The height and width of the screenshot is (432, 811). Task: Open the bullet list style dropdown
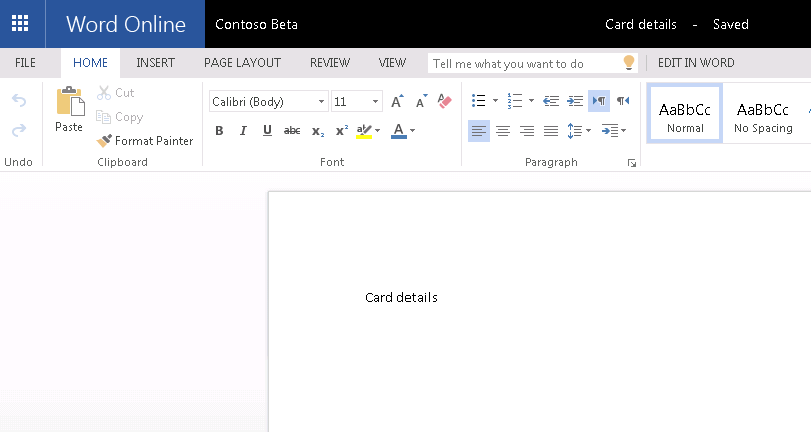[495, 101]
